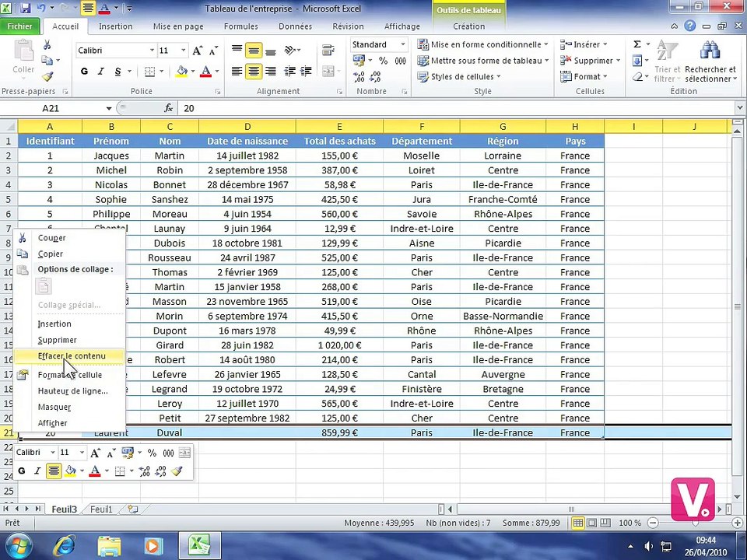
Task: Open the Name Box dropdown arrow
Action: [109, 108]
